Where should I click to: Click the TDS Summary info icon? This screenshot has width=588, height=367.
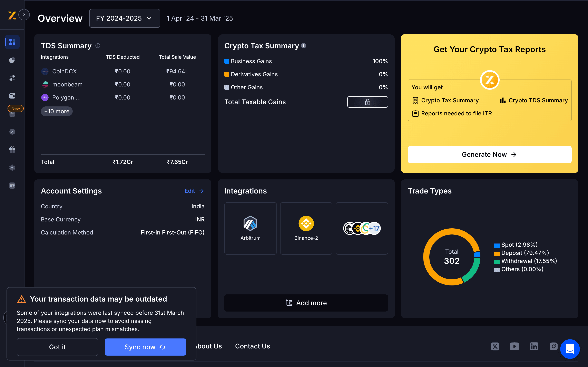click(98, 46)
